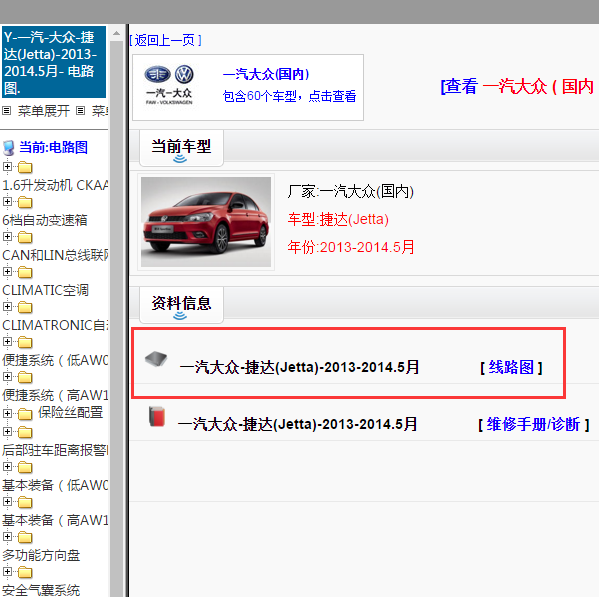The image size is (599, 597).
Task: Open folder icon for 便捷系统（低AW0
Action: [x=25, y=343]
